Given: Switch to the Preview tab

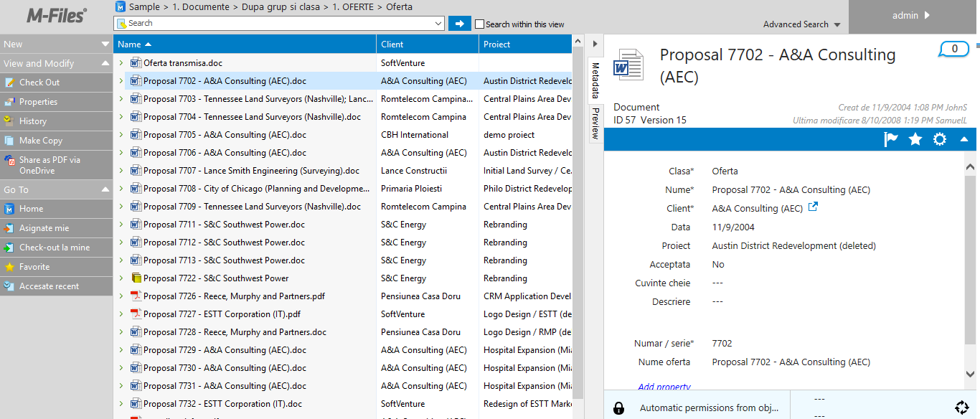Looking at the screenshot, I should pyautogui.click(x=595, y=124).
